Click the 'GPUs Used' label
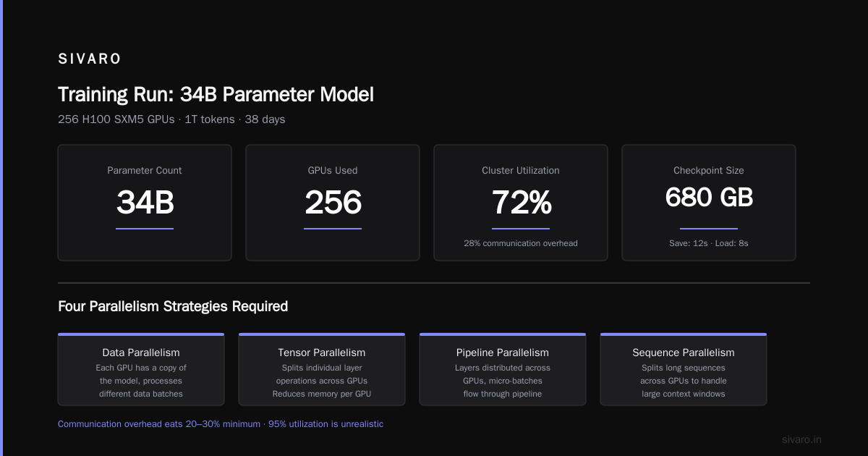Viewport: 868px width, 456px height. (x=333, y=171)
